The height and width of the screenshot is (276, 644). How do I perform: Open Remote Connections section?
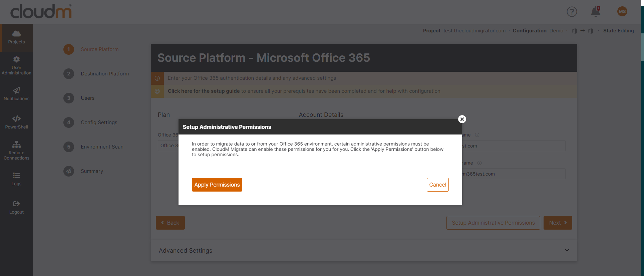coord(16,151)
